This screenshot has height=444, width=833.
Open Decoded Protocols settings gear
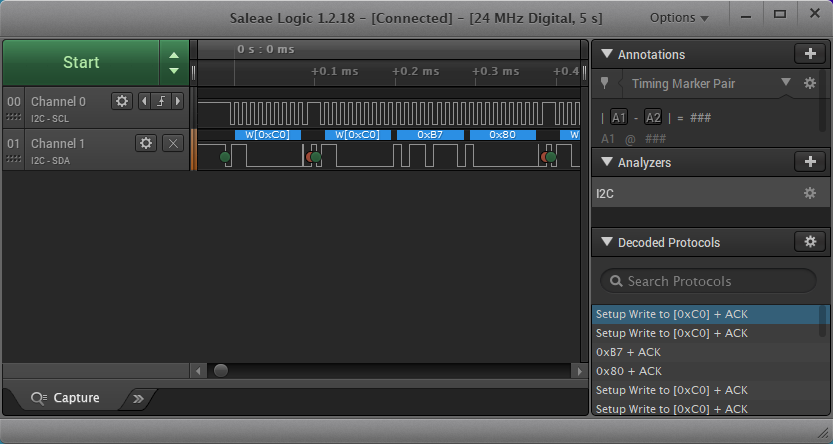[810, 242]
